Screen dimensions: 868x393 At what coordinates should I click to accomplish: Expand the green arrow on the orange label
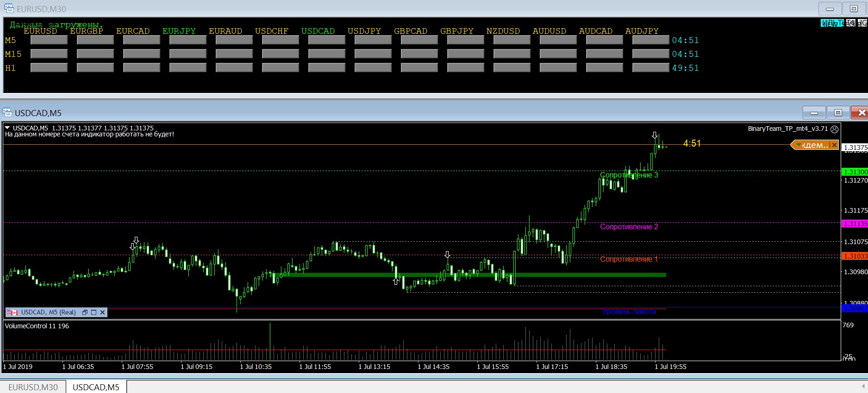(798, 145)
